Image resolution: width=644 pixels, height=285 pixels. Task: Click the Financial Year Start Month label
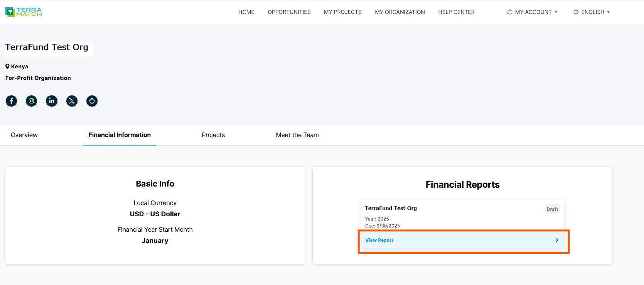[155, 229]
